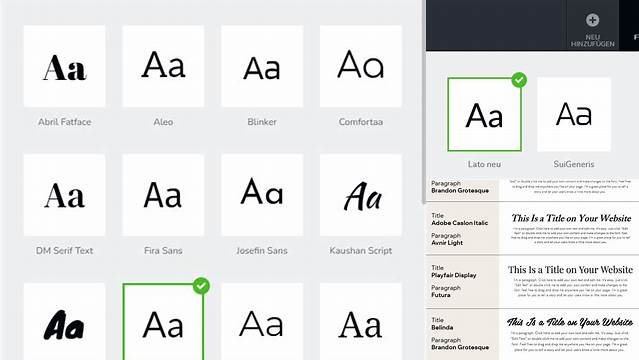Choose the Belinda and Brandon Grotesque pairing
The width and height of the screenshot is (639, 360).
pyautogui.click(x=532, y=334)
